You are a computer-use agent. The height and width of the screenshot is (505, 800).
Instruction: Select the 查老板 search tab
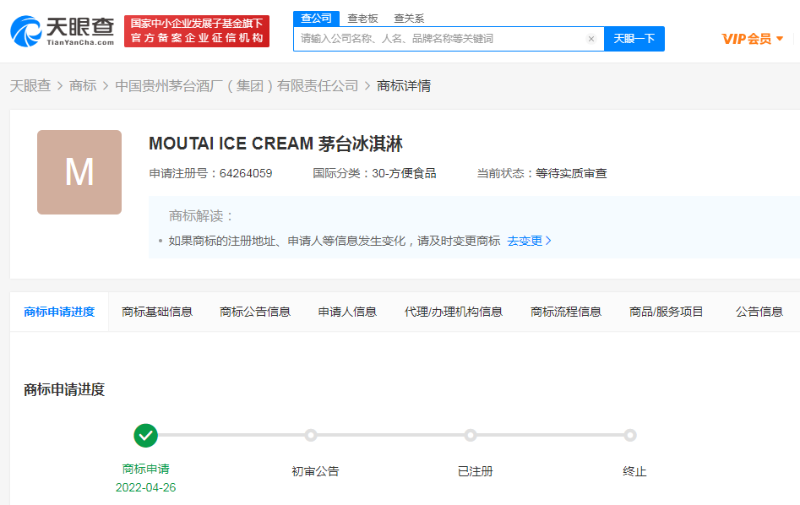pyautogui.click(x=363, y=19)
